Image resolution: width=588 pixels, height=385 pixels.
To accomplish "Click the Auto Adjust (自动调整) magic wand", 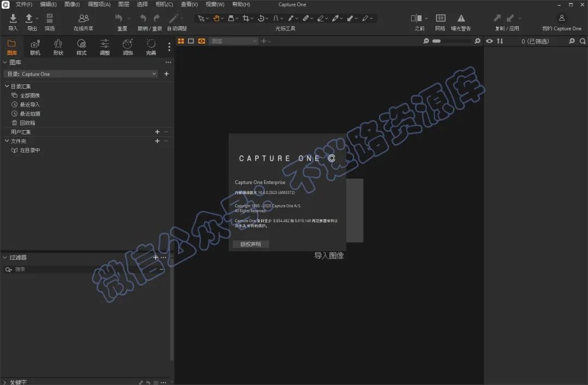I will click(x=174, y=18).
